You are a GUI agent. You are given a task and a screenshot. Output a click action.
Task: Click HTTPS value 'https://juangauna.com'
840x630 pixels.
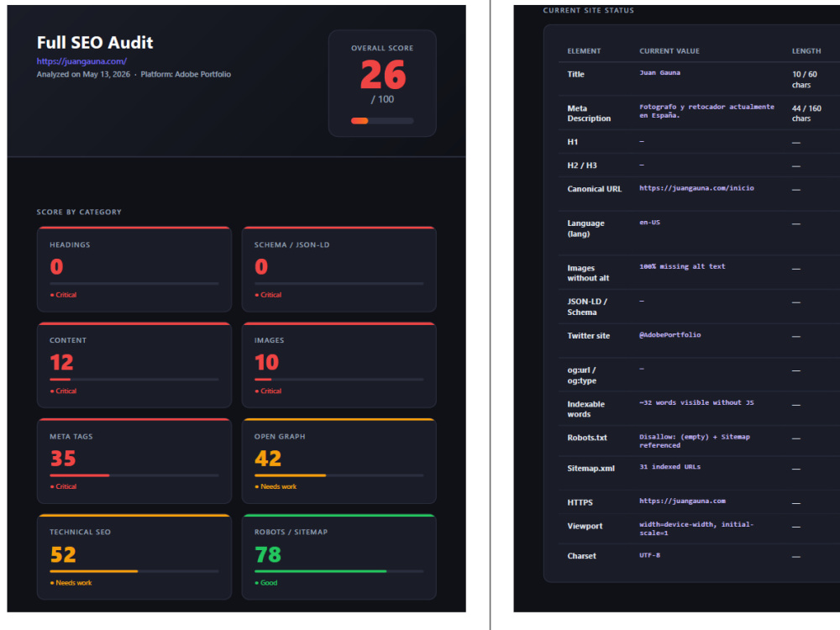pos(682,501)
